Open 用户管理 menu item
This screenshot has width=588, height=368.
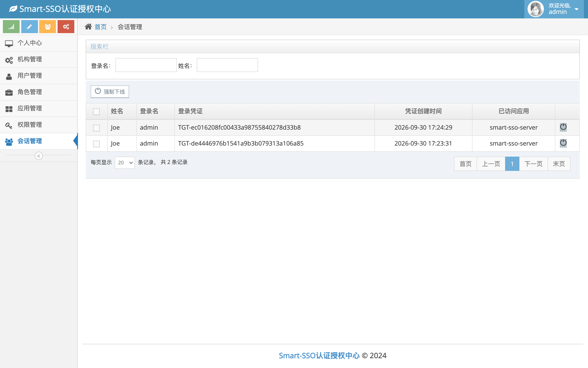[x=39, y=76]
